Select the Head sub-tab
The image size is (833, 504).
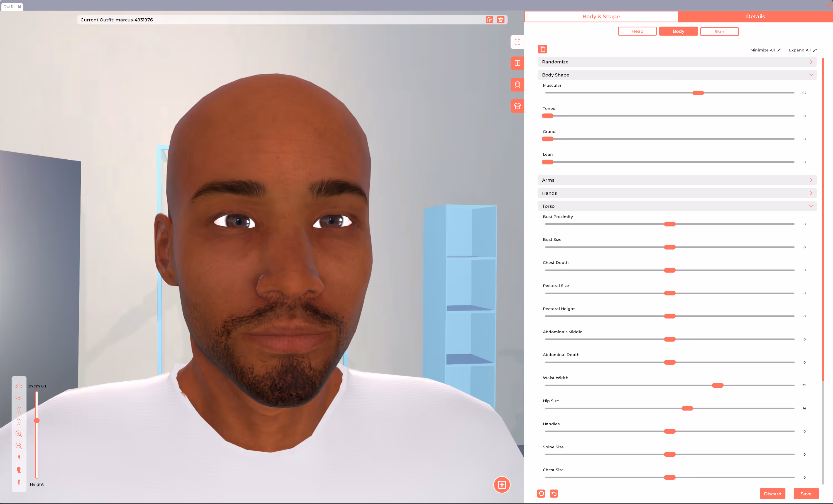[637, 31]
